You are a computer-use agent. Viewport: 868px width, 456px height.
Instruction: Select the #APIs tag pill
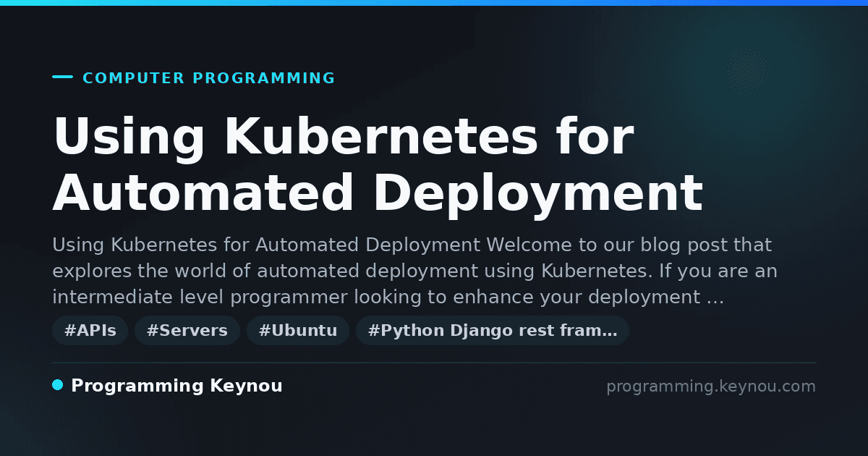[x=90, y=331]
